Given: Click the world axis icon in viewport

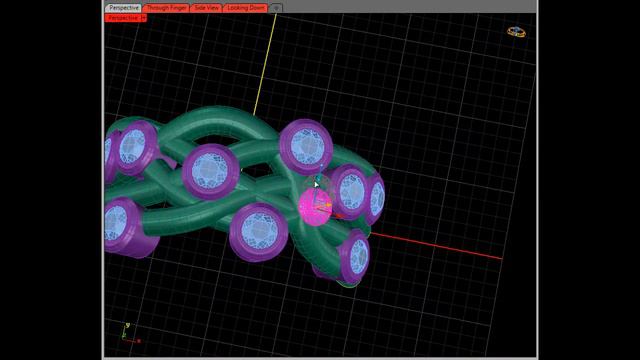Looking at the screenshot, I should [131, 333].
